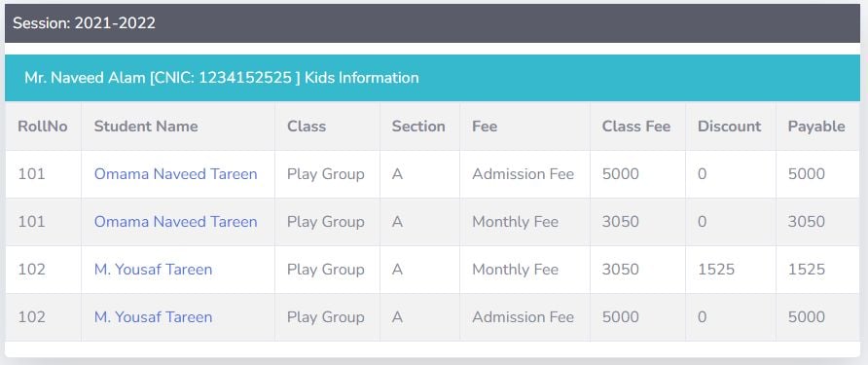Image resolution: width=868 pixels, height=365 pixels.
Task: Select the Section column header
Action: tap(419, 127)
